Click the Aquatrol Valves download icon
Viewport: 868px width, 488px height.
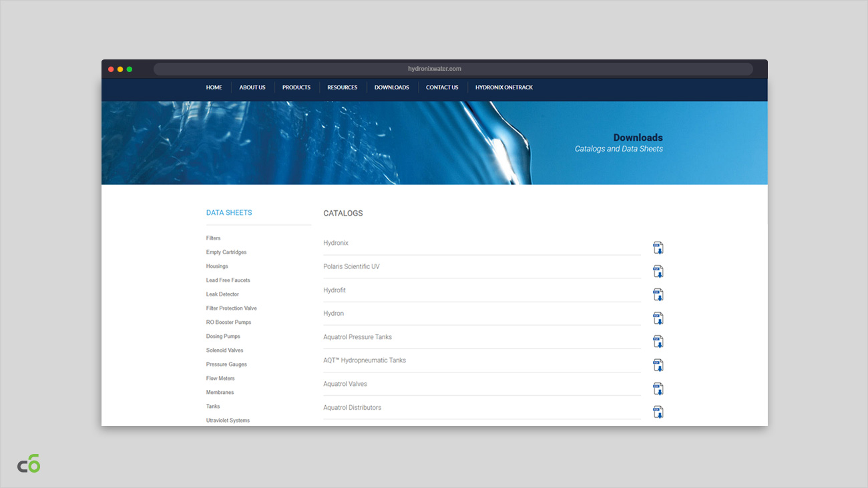[x=658, y=388]
